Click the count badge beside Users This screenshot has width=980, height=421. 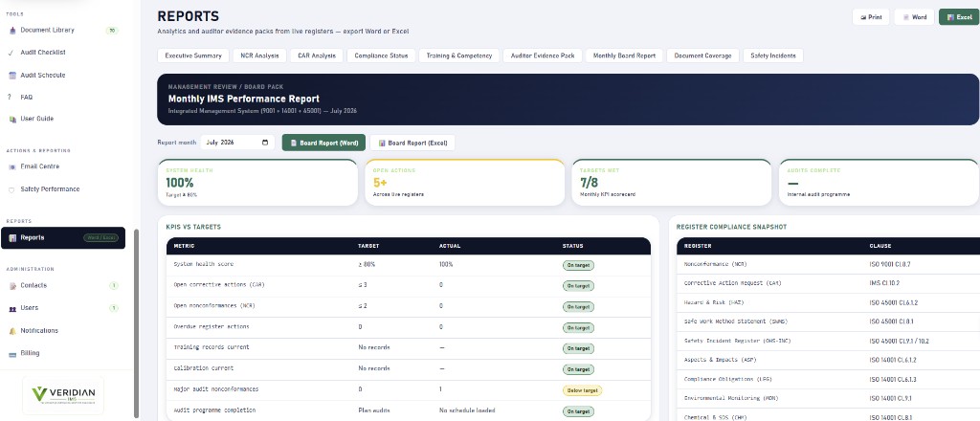click(x=114, y=308)
